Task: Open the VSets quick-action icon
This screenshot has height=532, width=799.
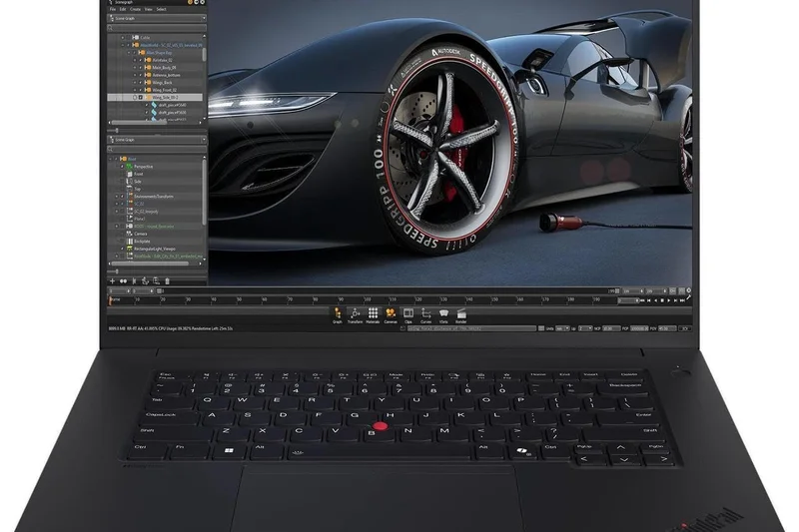Action: click(443, 313)
